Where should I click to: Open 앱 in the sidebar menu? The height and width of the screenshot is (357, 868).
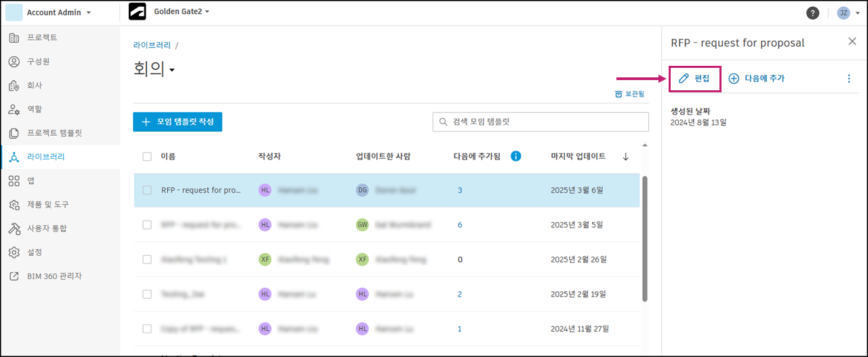31,181
